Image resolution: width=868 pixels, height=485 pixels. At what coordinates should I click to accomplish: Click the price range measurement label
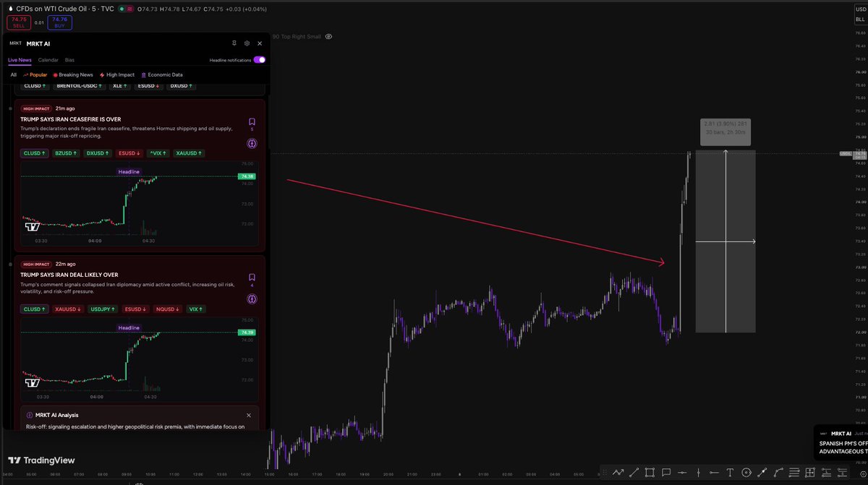[x=726, y=132]
